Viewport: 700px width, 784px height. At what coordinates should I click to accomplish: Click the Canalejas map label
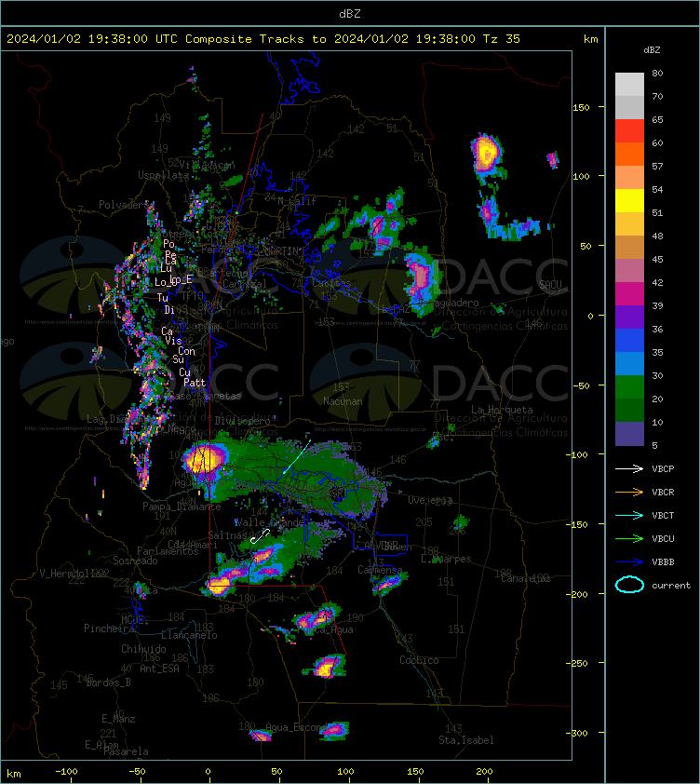click(525, 578)
